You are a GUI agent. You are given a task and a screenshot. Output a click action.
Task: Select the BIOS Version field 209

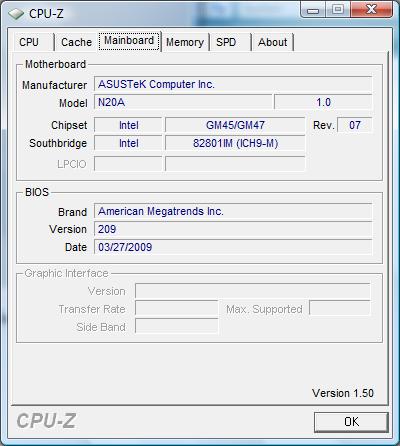click(x=233, y=229)
